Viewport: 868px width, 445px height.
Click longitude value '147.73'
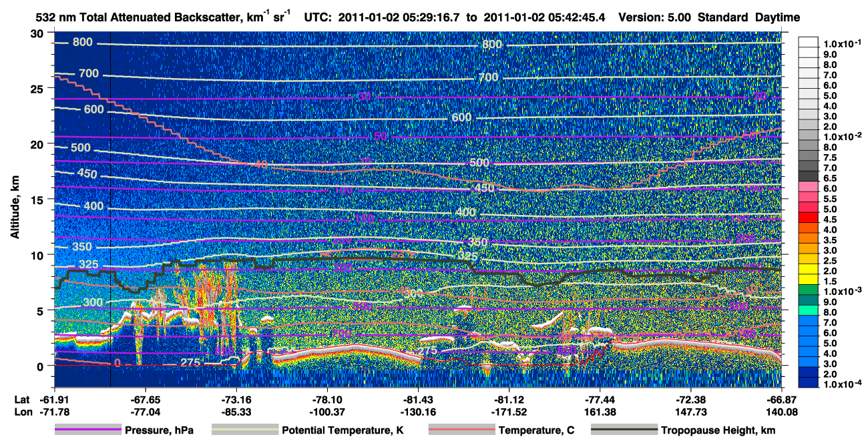(x=690, y=412)
